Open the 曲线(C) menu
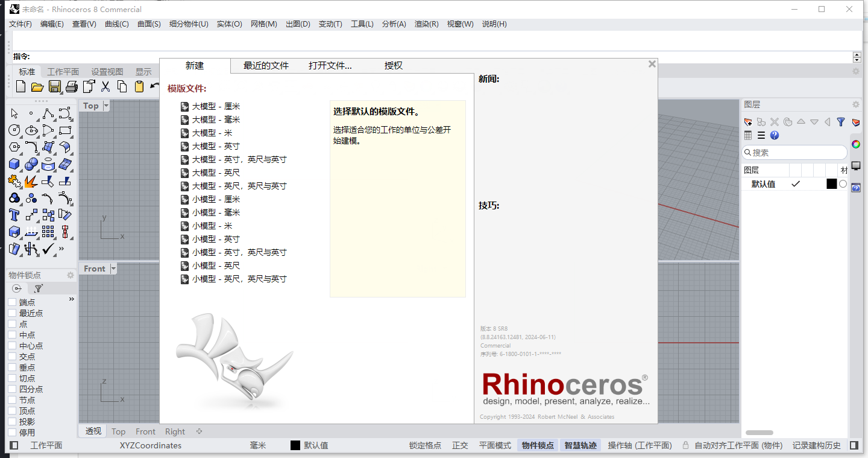This screenshot has height=458, width=868. coord(117,24)
